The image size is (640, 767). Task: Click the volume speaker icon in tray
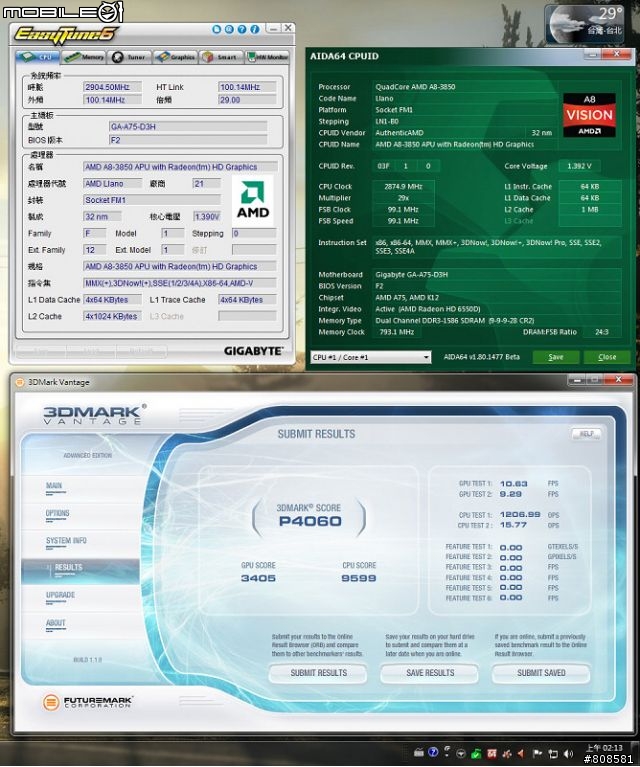[568, 753]
